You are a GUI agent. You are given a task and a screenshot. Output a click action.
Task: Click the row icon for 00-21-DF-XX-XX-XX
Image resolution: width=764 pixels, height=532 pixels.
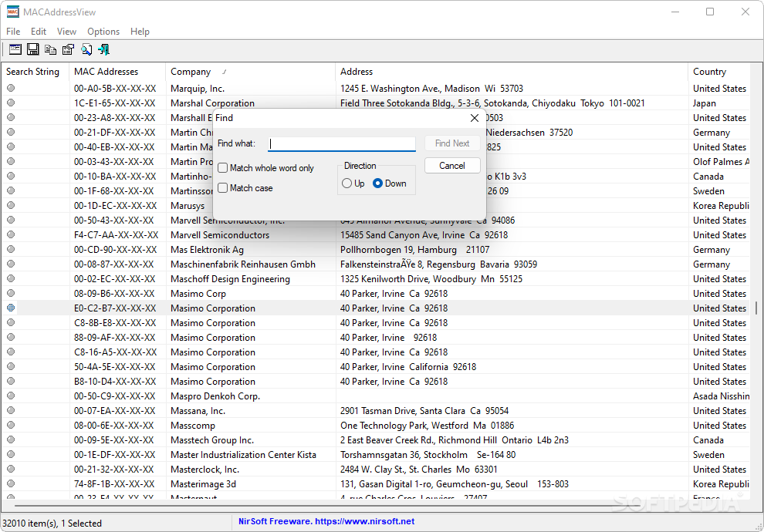tap(11, 132)
